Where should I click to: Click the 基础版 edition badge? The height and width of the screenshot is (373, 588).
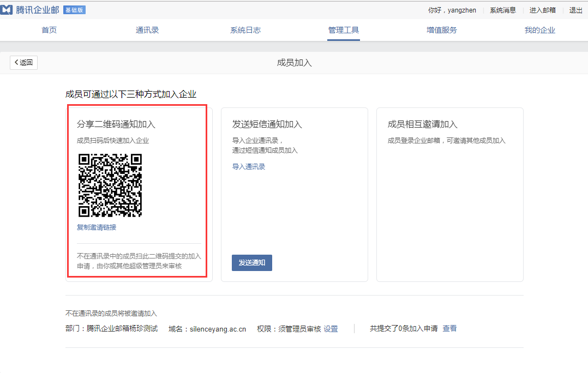(x=74, y=10)
